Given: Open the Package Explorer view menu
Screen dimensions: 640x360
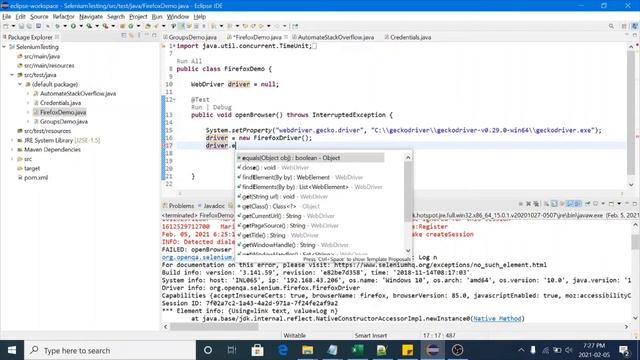Looking at the screenshot, I should (x=139, y=36).
